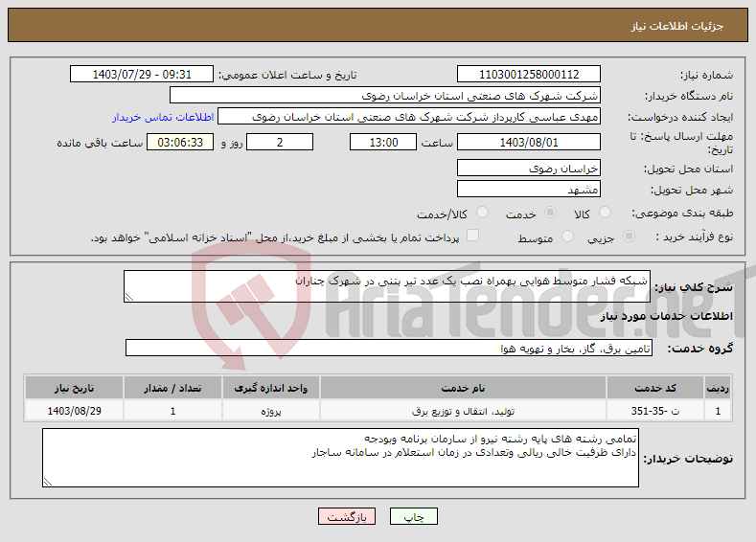Select the خدمت radio button
This screenshot has height=542, width=756.
click(x=550, y=213)
